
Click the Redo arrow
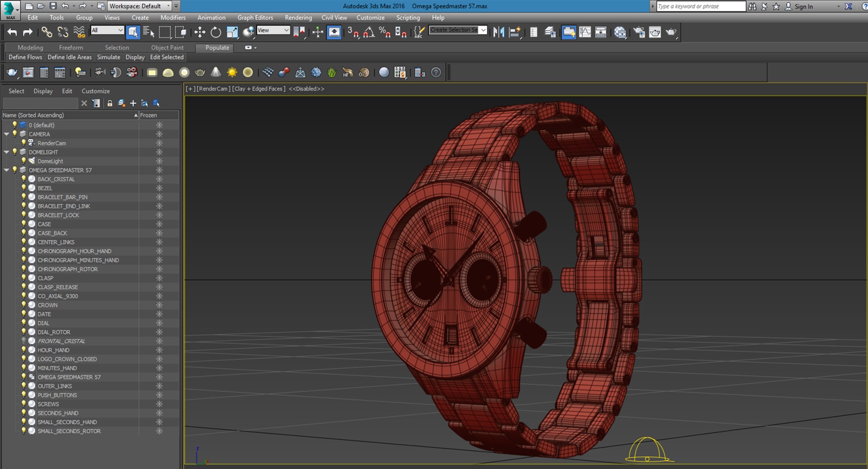coord(28,32)
